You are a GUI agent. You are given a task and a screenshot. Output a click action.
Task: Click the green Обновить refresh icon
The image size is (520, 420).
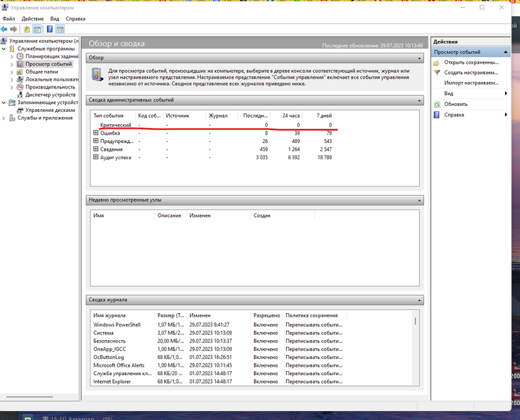(x=437, y=104)
